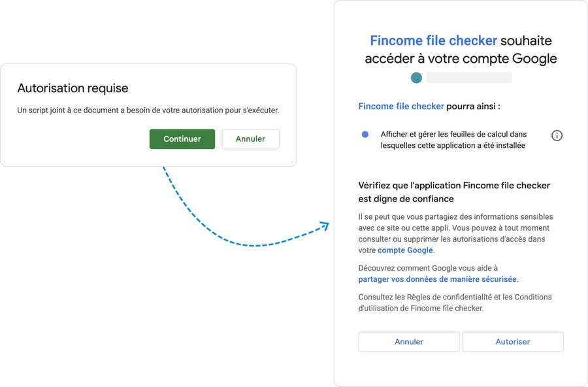Click the teal account avatar circle
The width and height of the screenshot is (588, 387).
point(416,78)
